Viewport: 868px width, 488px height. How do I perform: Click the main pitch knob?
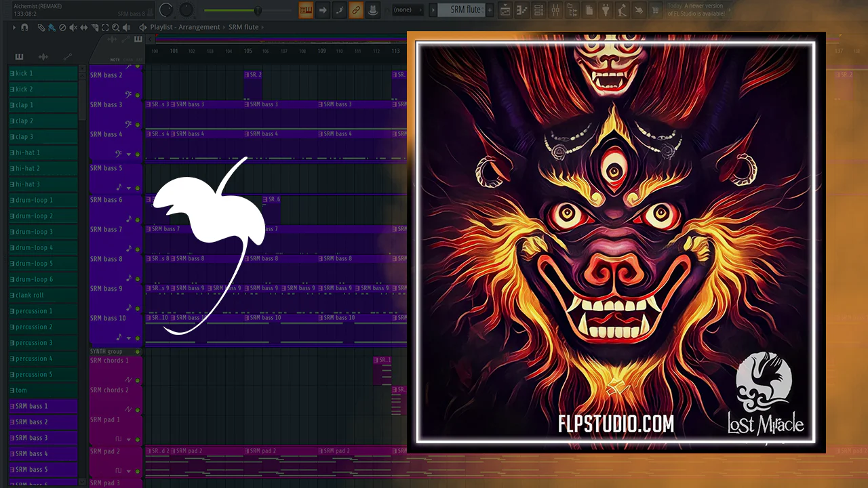[x=165, y=10]
